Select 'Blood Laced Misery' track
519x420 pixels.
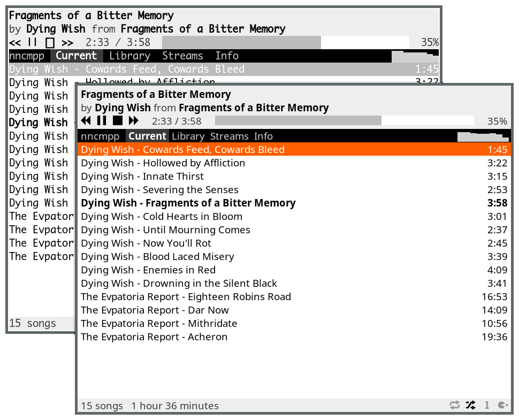tap(294, 256)
